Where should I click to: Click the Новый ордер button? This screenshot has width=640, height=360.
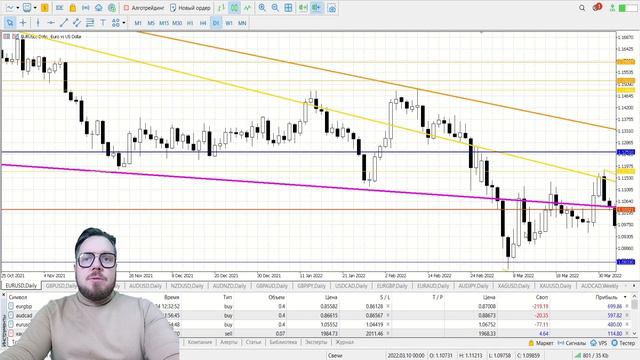coord(191,8)
